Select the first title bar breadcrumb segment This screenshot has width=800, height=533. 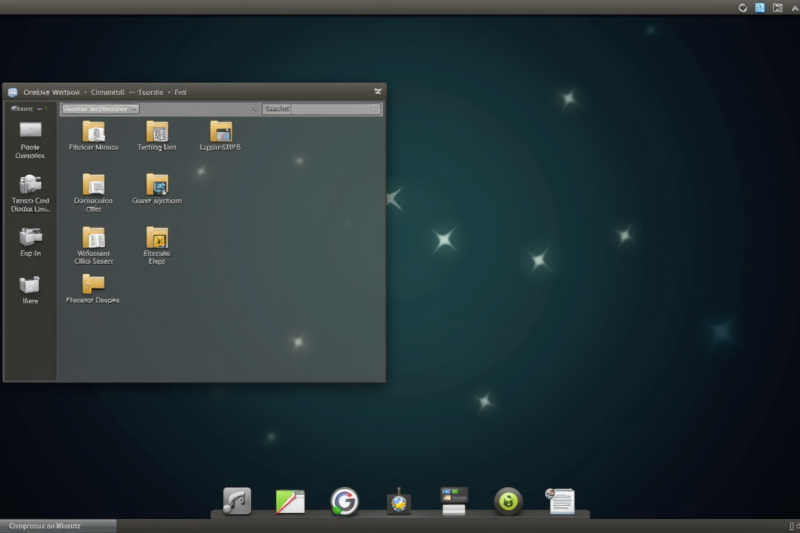52,92
